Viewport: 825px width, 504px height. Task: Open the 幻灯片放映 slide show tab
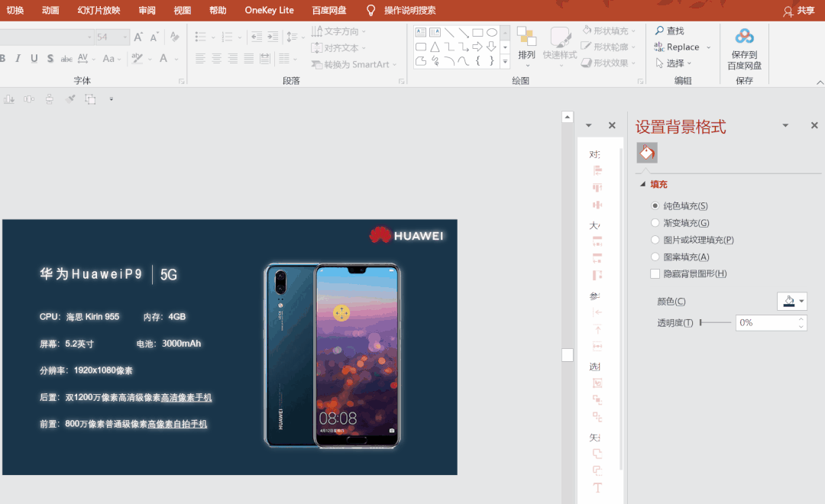point(99,11)
